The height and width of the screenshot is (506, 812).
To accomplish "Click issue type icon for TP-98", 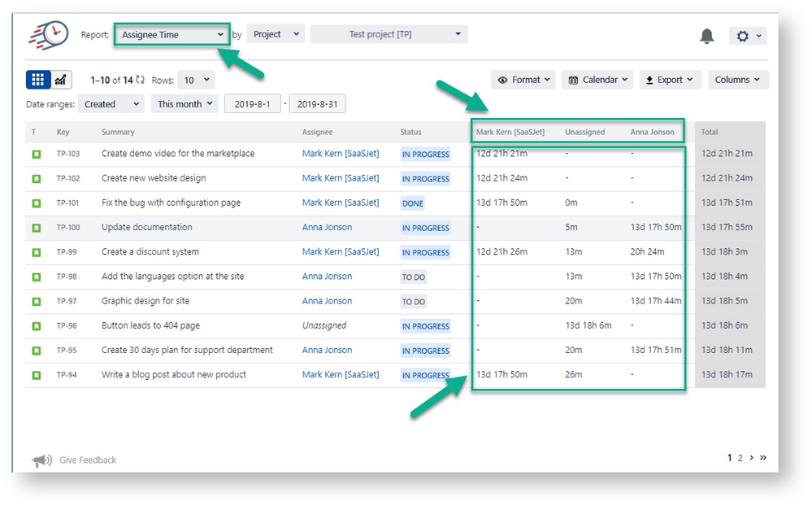I will [x=37, y=277].
